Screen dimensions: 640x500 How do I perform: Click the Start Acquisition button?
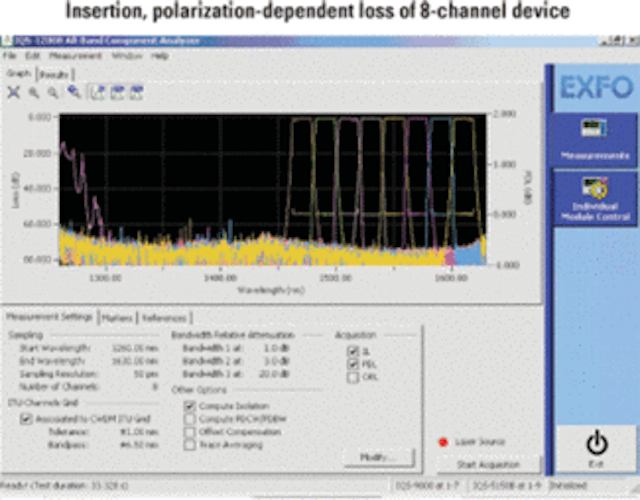tap(488, 464)
